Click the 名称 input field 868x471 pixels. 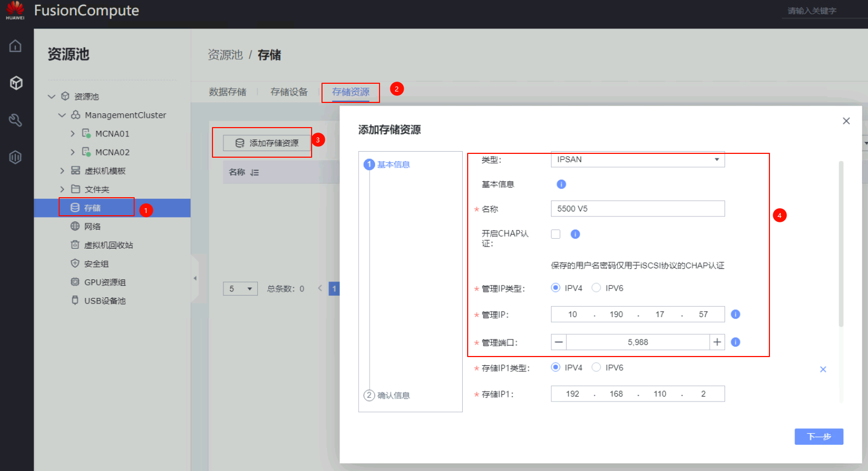pyautogui.click(x=637, y=209)
